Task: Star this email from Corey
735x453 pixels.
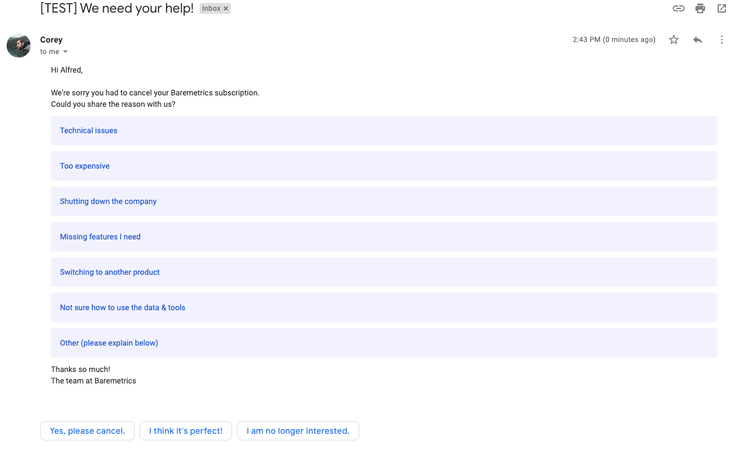Action: pyautogui.click(x=674, y=40)
